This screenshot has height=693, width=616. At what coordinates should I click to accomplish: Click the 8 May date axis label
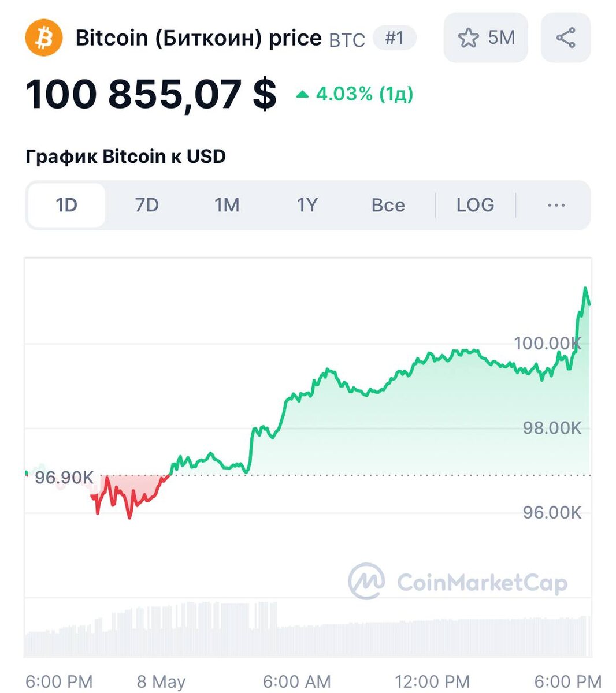(x=161, y=681)
